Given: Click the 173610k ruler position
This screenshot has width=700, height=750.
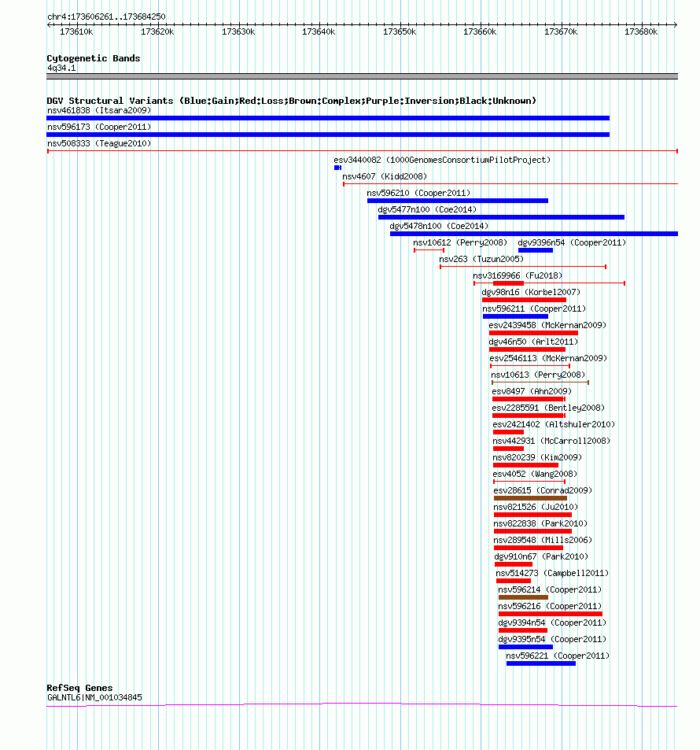Looking at the screenshot, I should [x=76, y=31].
